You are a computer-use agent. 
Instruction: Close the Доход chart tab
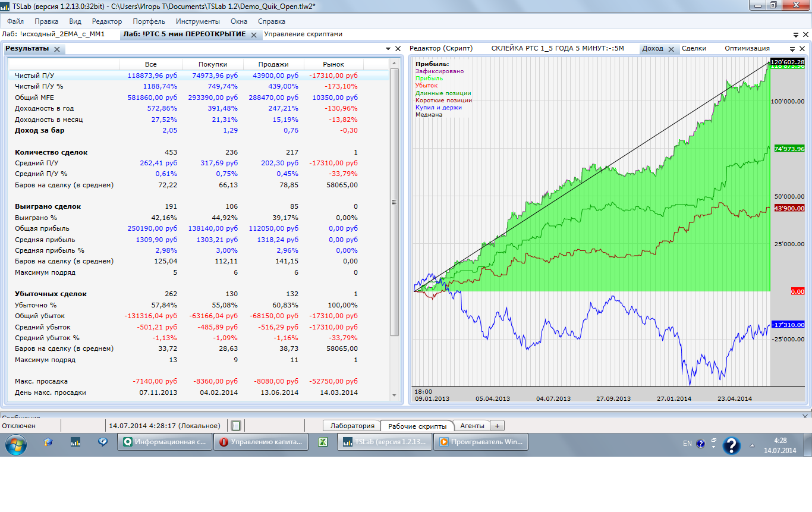[x=671, y=49]
